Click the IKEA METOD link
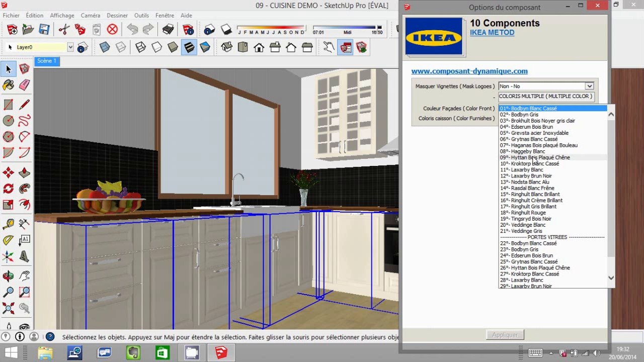 coord(492,33)
